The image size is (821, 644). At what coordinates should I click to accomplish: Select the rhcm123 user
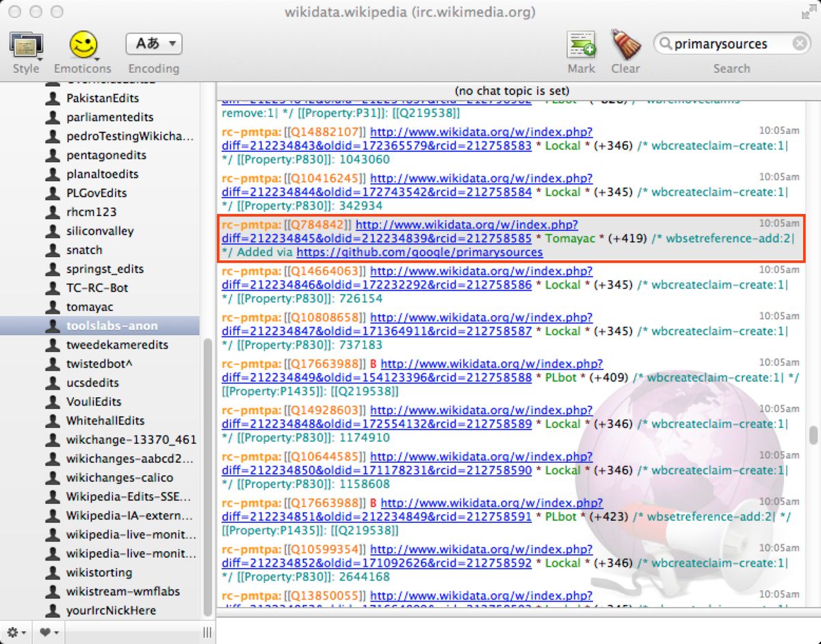point(92,212)
